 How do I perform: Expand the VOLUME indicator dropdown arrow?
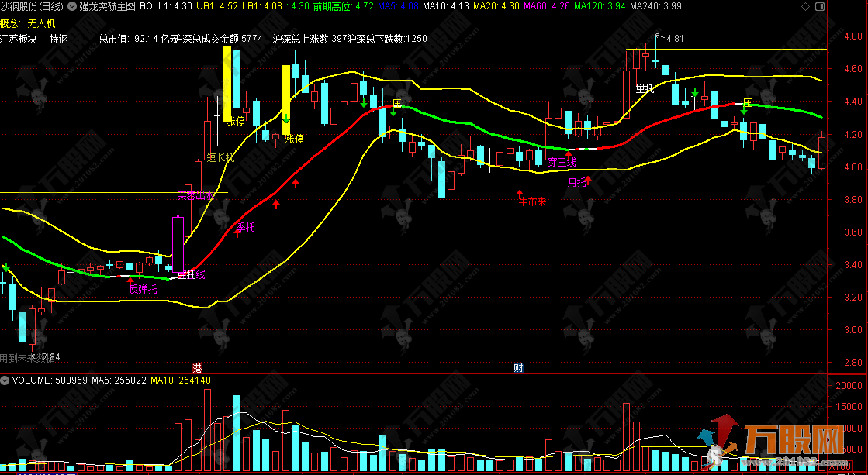5,380
